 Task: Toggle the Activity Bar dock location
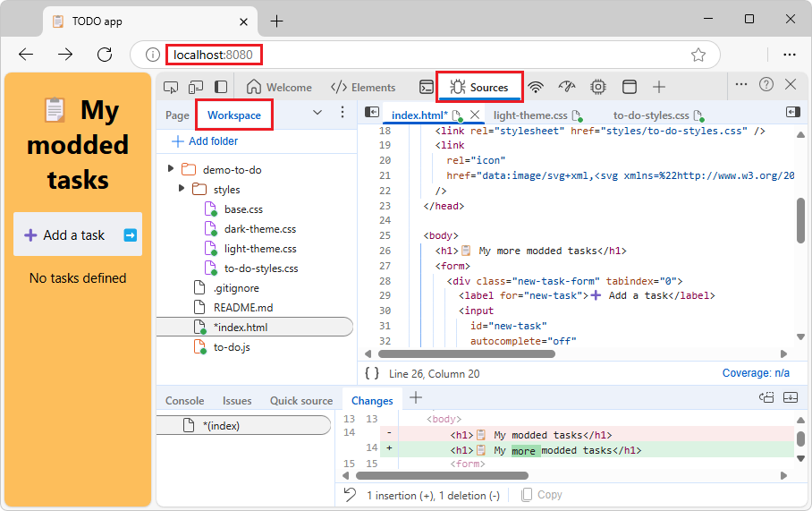click(220, 87)
